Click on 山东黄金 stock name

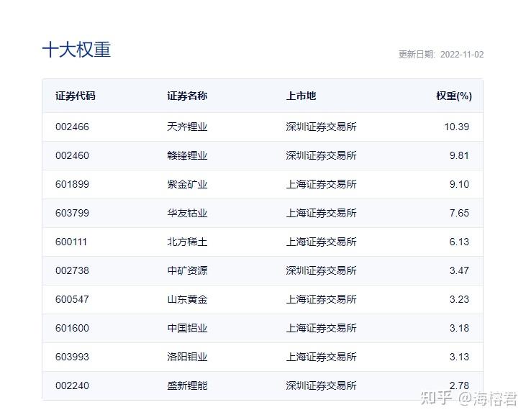click(x=187, y=299)
